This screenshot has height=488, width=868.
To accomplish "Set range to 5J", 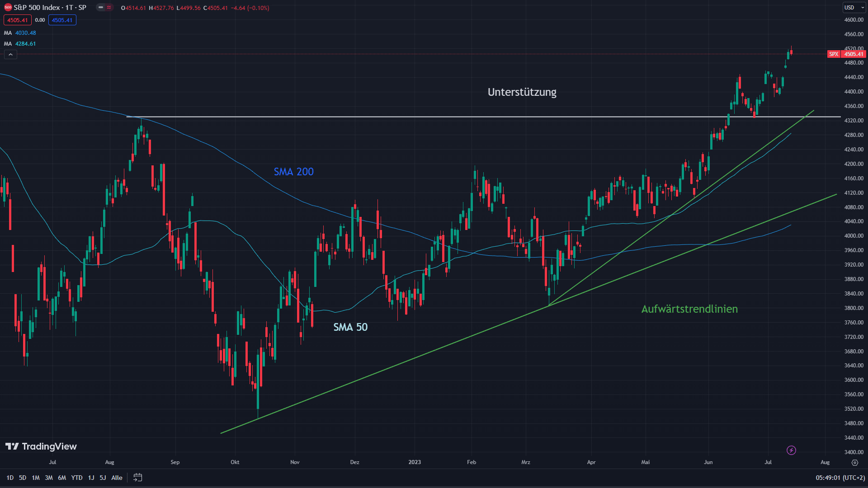I will tap(103, 478).
